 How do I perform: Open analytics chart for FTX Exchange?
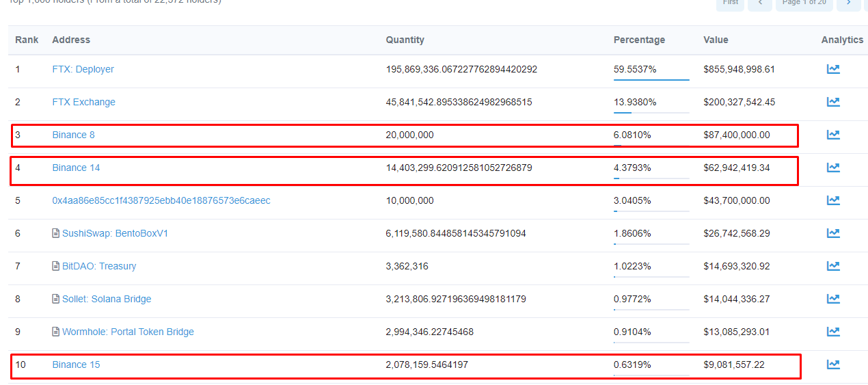833,102
